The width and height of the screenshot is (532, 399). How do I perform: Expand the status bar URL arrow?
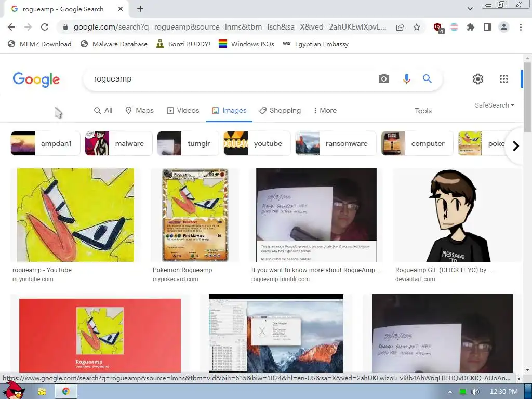518,378
